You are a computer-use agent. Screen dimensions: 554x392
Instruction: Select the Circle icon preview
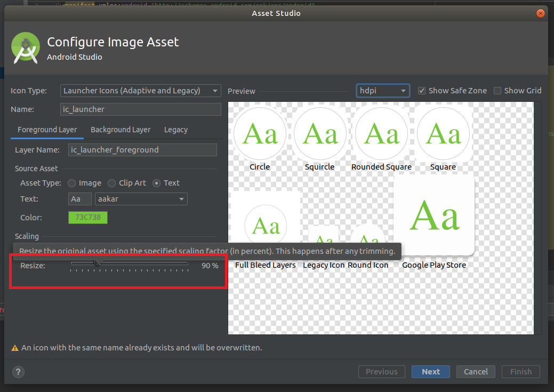[x=260, y=133]
